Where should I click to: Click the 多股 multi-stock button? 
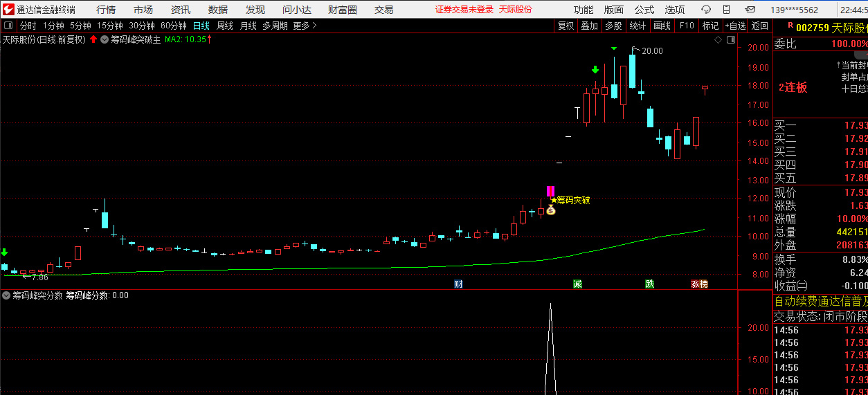[x=613, y=26]
